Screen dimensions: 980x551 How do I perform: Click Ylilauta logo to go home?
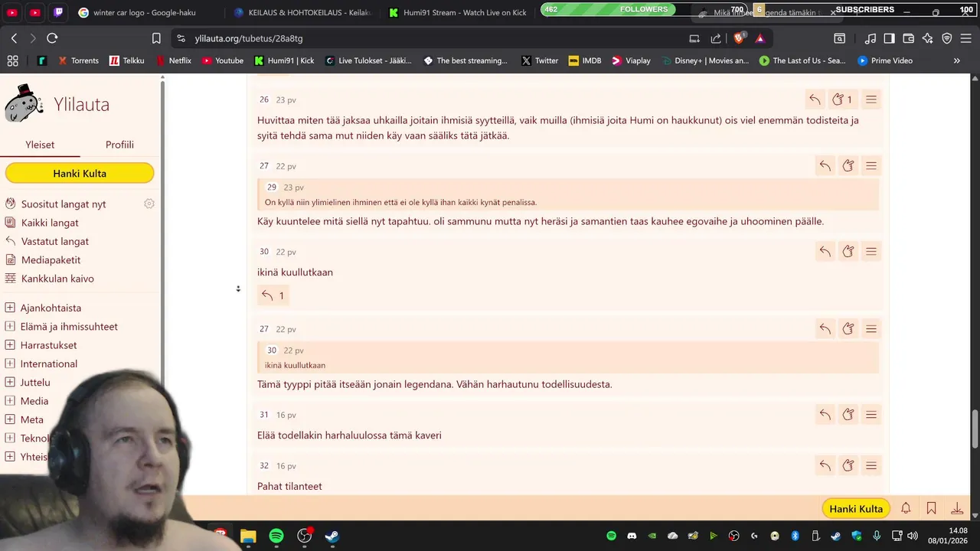coord(57,104)
